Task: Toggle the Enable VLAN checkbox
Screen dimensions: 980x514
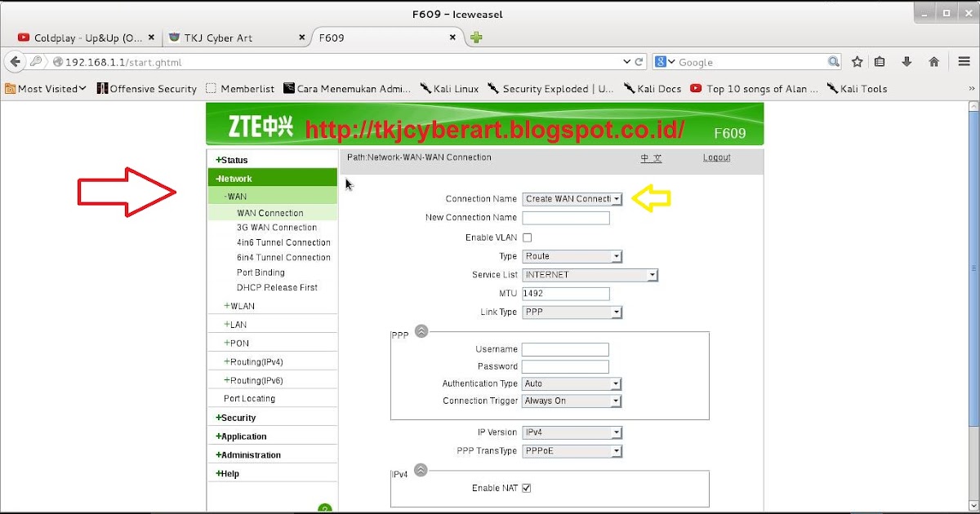Action: (527, 237)
